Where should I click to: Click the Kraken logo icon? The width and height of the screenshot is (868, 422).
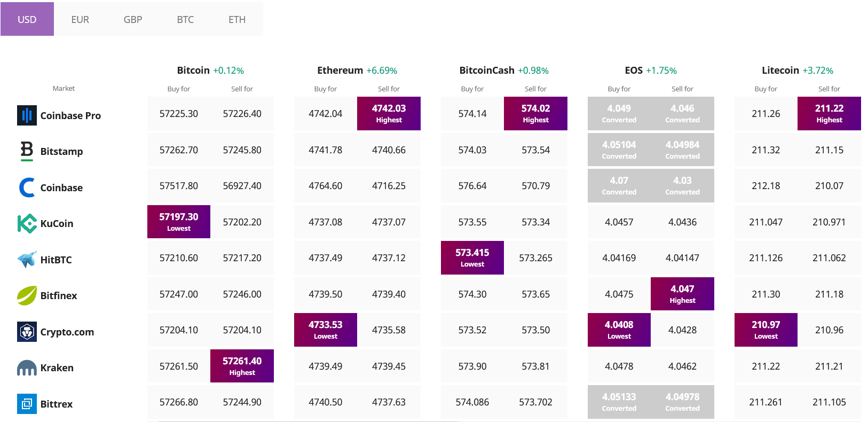tap(27, 368)
